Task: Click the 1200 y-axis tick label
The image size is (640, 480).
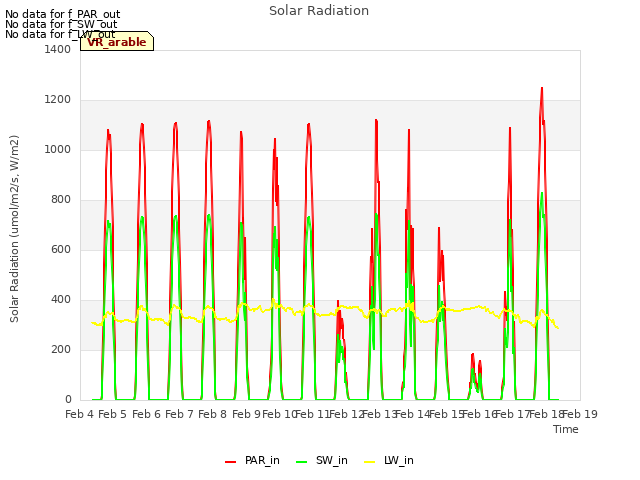Action: (58, 100)
